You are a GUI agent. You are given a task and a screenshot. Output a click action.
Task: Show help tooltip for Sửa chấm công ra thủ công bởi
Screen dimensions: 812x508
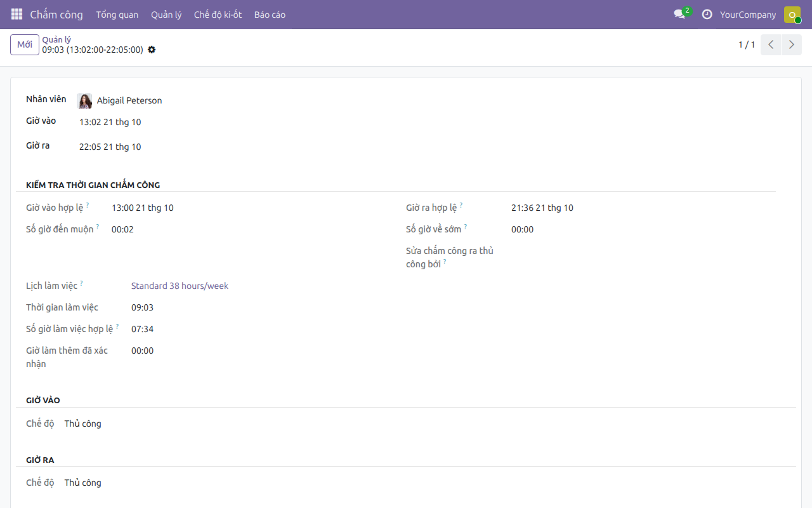(x=445, y=262)
